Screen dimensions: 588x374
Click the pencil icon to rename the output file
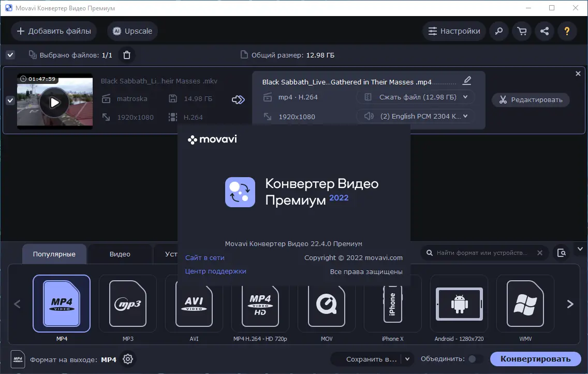point(467,81)
